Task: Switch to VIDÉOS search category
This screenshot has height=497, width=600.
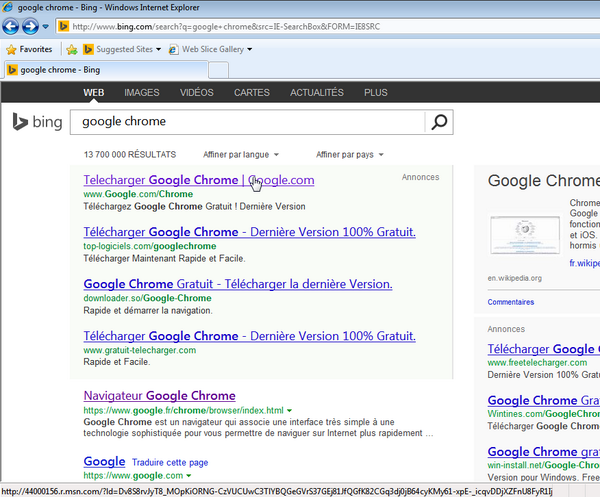Action: point(197,93)
